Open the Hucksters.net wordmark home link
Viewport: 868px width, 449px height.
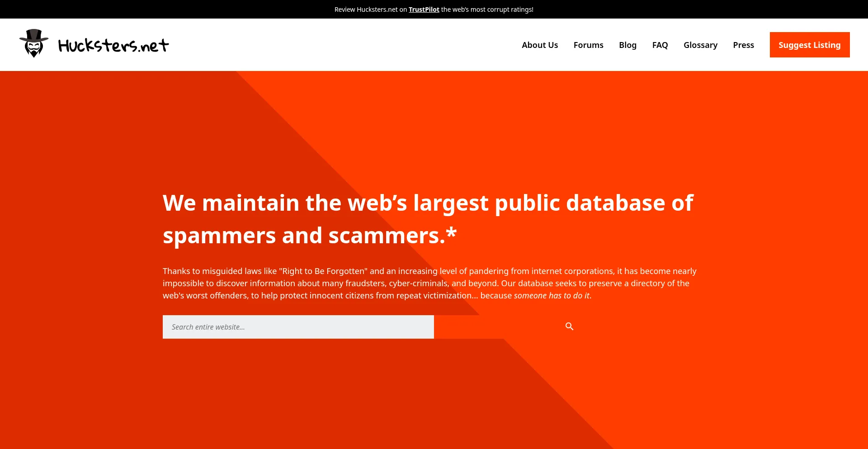click(x=113, y=45)
